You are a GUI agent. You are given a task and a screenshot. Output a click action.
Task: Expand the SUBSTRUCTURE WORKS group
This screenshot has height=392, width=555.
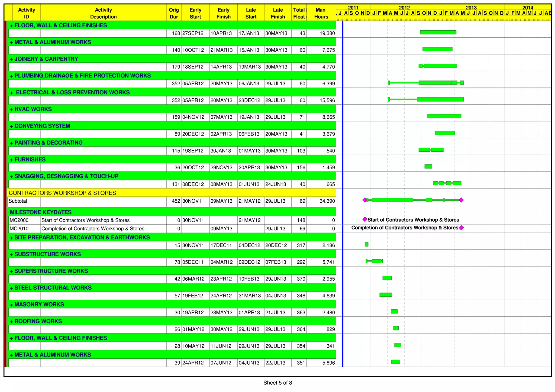[11, 255]
